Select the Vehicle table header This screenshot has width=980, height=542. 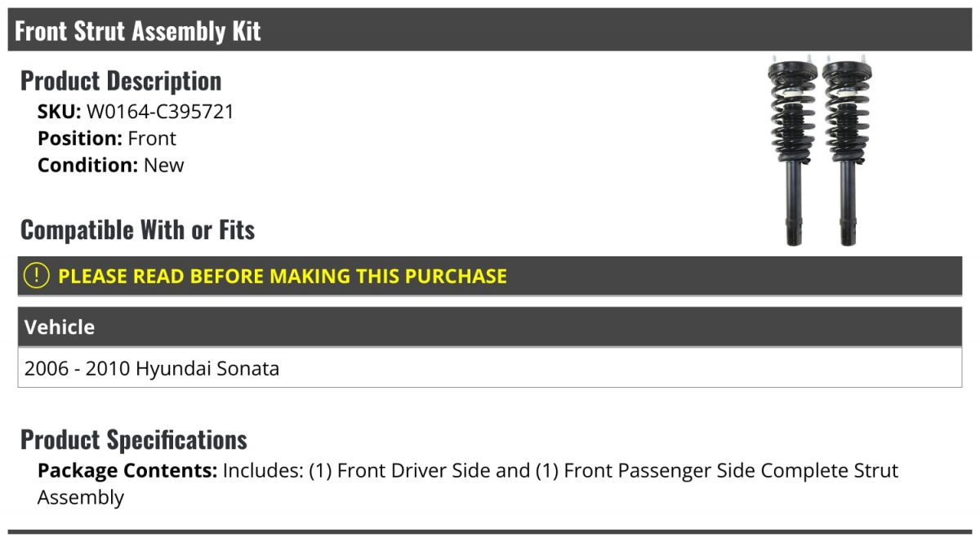[x=60, y=327]
